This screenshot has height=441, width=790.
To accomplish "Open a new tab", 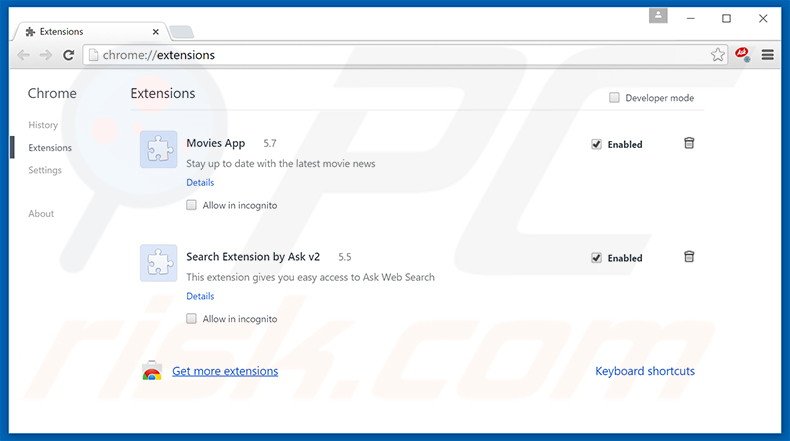I will [181, 32].
